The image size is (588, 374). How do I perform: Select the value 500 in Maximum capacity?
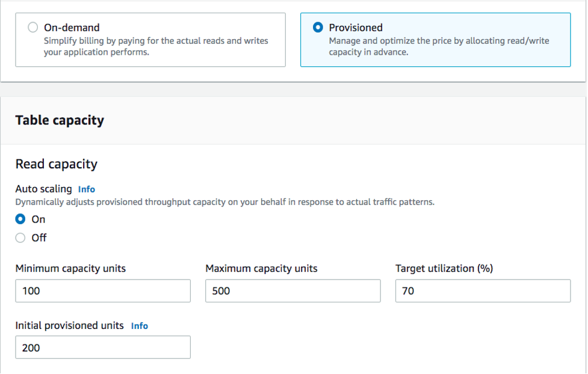coord(220,290)
